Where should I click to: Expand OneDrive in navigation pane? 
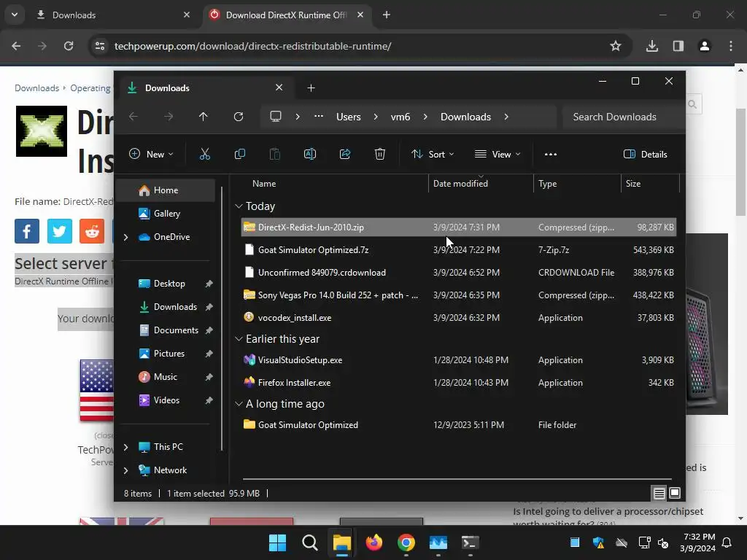pyautogui.click(x=125, y=237)
